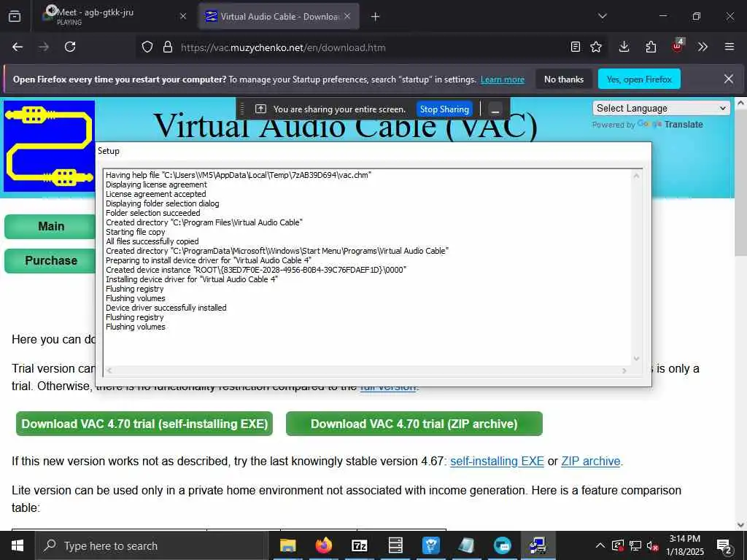The image size is (747, 560).
Task: Show more tools overflow chevron
Action: click(x=703, y=47)
